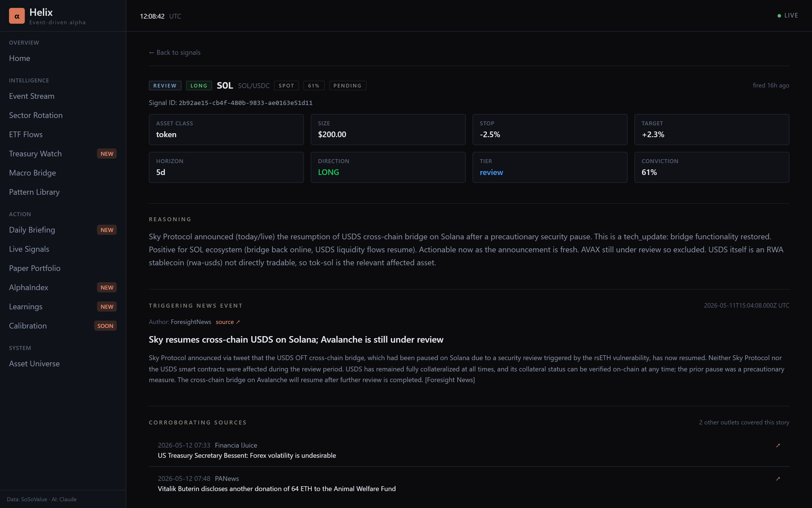Click the LONG badge in header
This screenshot has height=508, width=812.
[199, 86]
